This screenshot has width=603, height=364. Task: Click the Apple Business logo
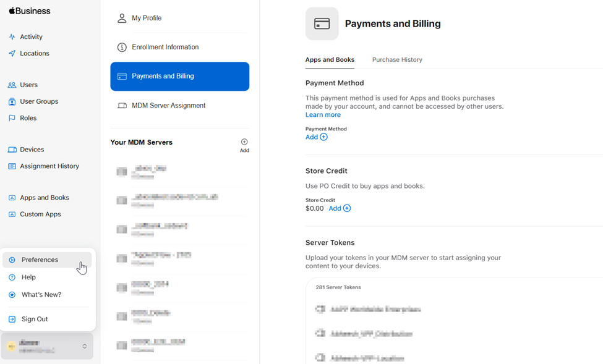(30, 11)
